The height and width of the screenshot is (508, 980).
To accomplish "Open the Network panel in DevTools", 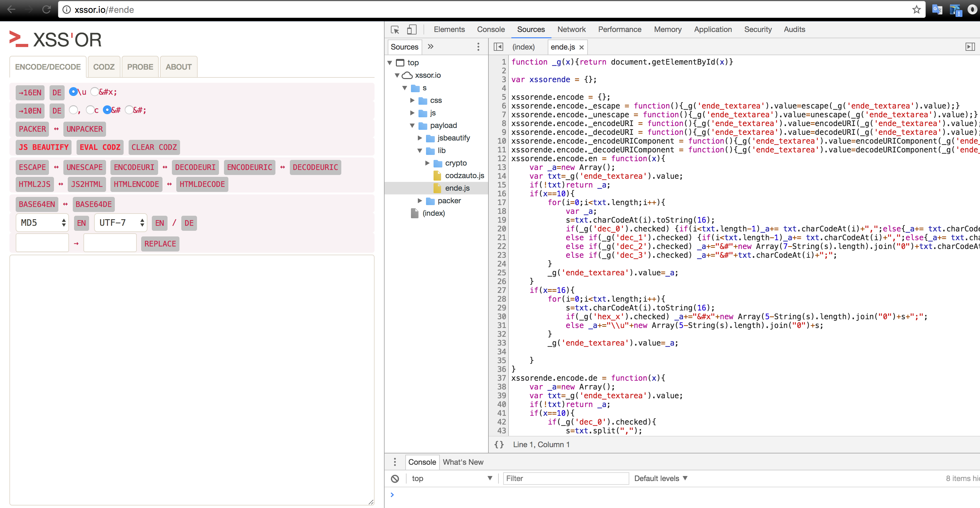I will tap(572, 29).
